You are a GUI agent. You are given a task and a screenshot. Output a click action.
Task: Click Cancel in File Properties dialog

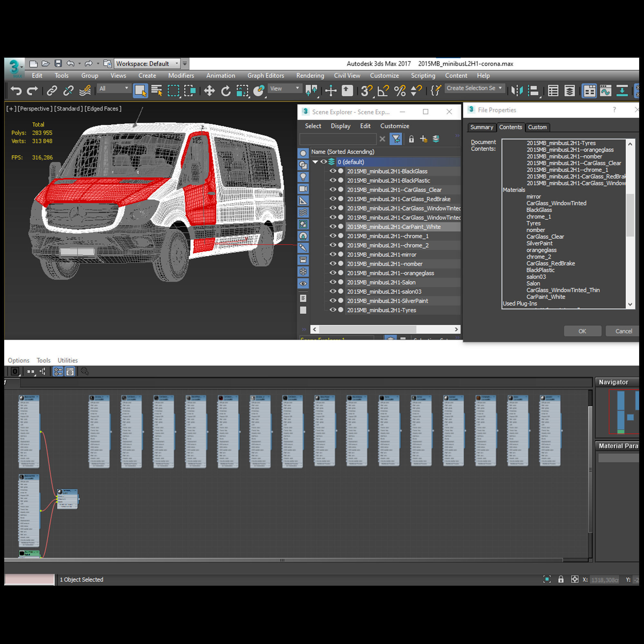[623, 331]
